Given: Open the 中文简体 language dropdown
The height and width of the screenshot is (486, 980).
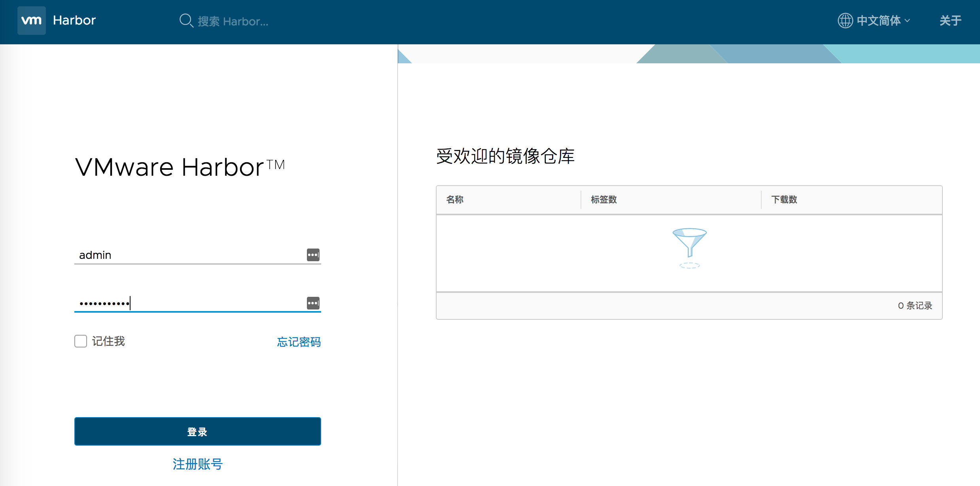Looking at the screenshot, I should pyautogui.click(x=878, y=21).
